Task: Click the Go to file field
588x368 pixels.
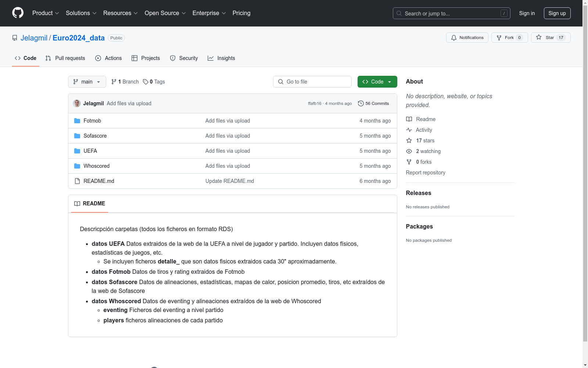Action: [312, 82]
